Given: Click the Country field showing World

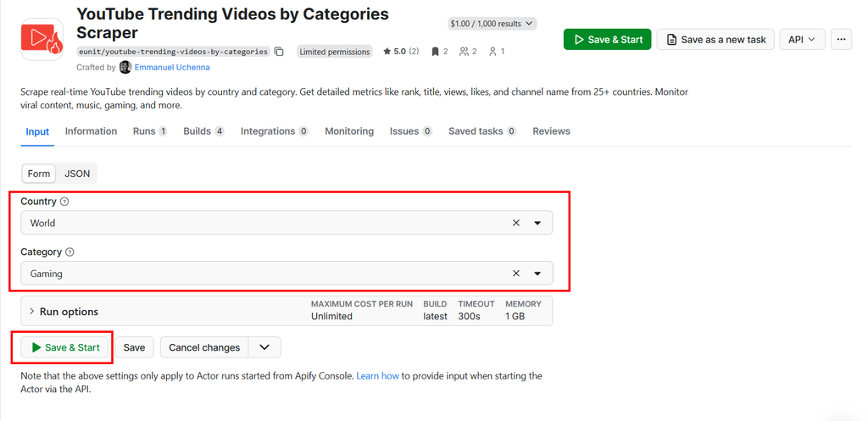Looking at the screenshot, I should point(287,223).
